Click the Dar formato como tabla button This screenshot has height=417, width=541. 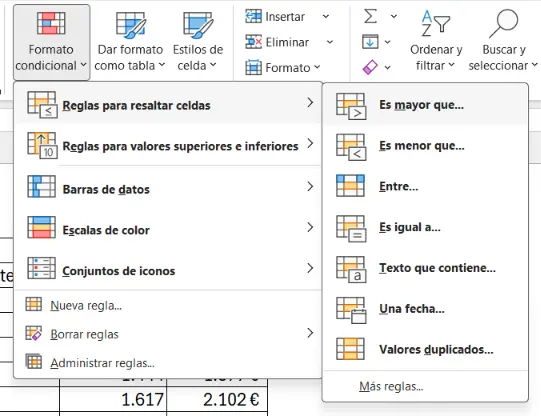coord(130,42)
